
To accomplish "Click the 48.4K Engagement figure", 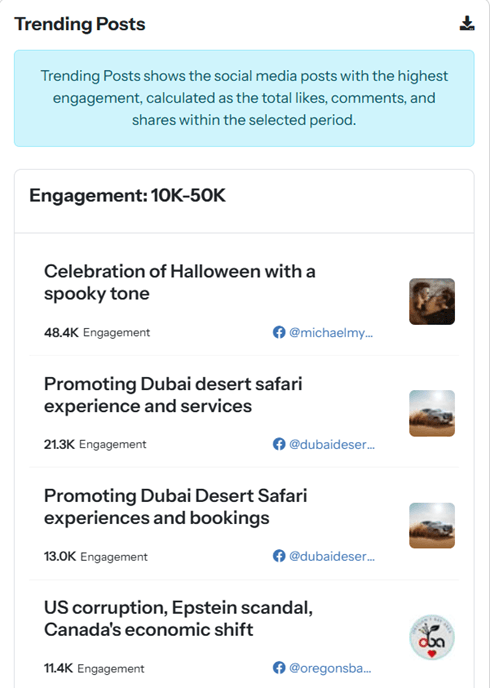I will [97, 333].
